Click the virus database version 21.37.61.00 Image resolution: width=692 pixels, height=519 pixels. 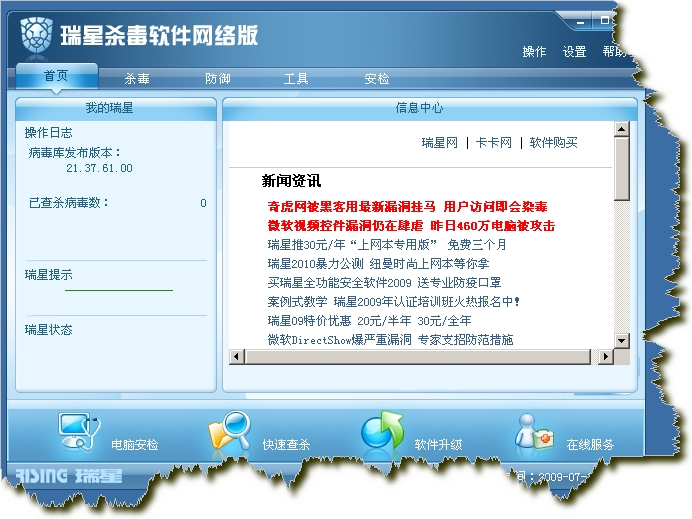tap(99, 168)
